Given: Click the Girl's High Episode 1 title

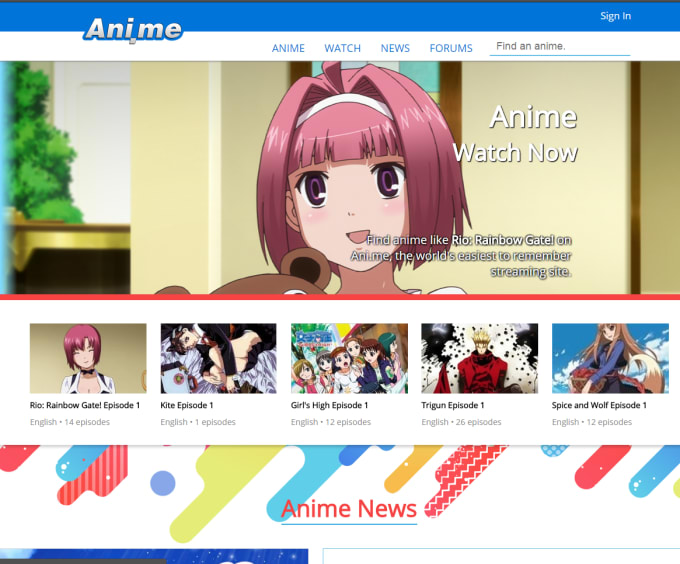Looking at the screenshot, I should [x=330, y=405].
